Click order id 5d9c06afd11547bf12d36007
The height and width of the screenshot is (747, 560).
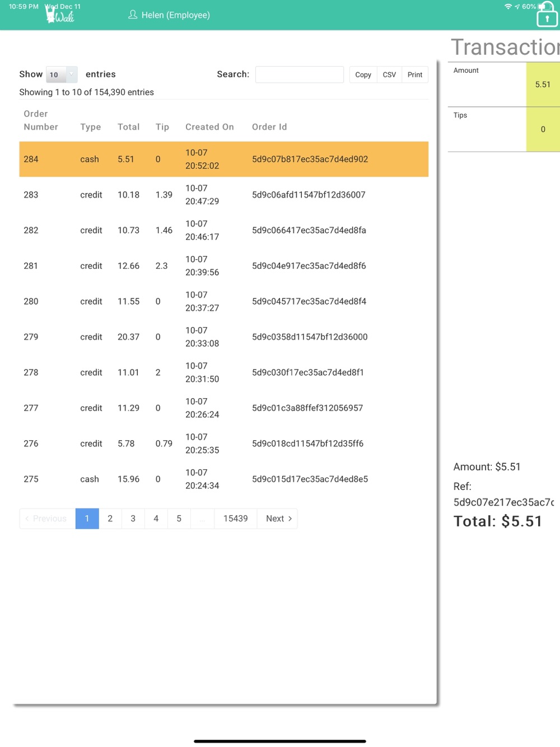pos(309,195)
